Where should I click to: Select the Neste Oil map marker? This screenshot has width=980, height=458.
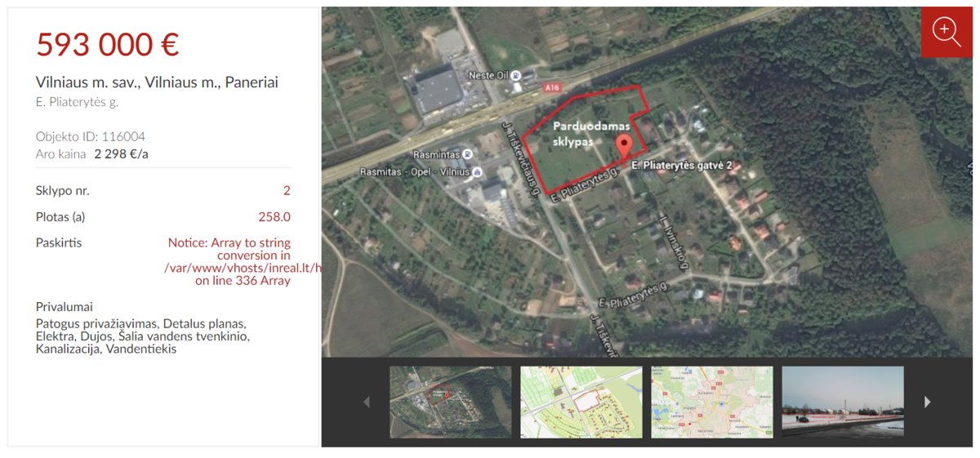pos(516,75)
